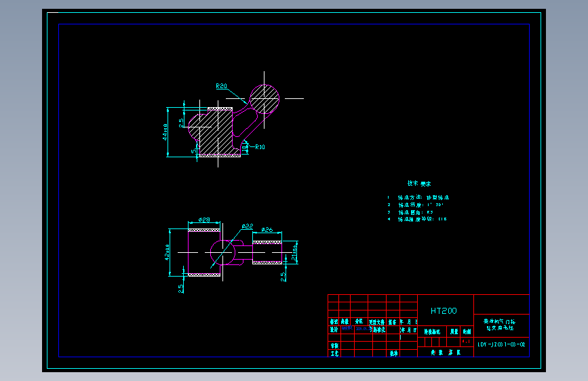The width and height of the screenshot is (588, 381).
Task: Click the hatched circular section in top view
Action: 264,98
